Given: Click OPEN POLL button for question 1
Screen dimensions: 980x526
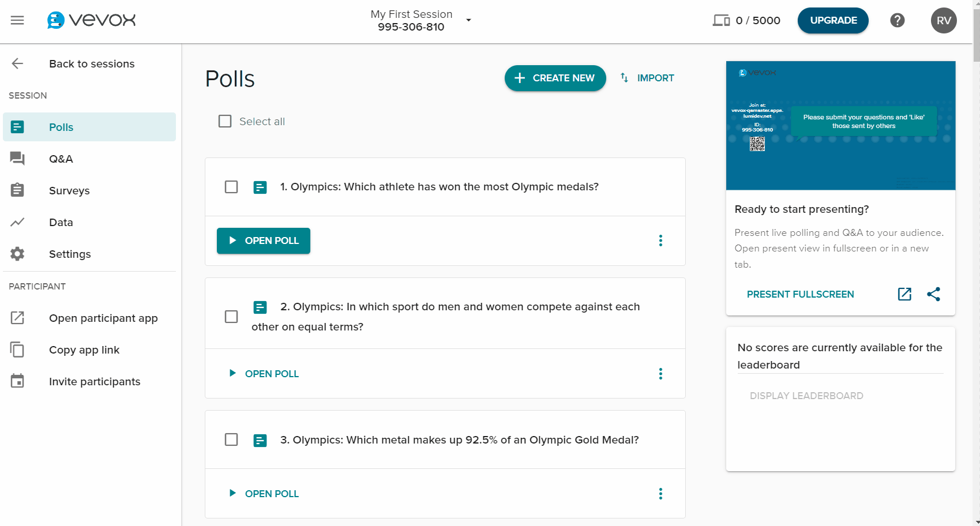Looking at the screenshot, I should tap(264, 241).
